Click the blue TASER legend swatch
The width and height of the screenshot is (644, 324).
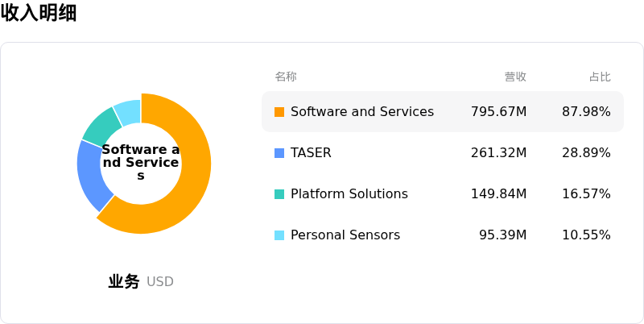click(x=279, y=153)
